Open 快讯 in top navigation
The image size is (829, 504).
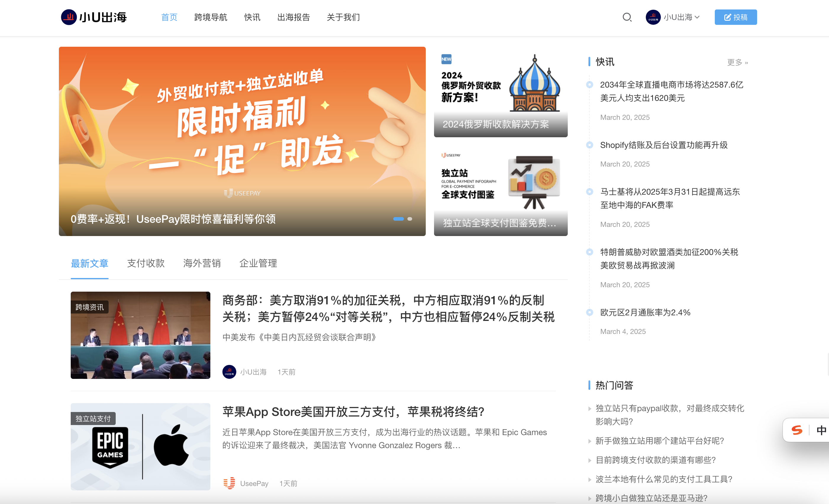tap(252, 17)
